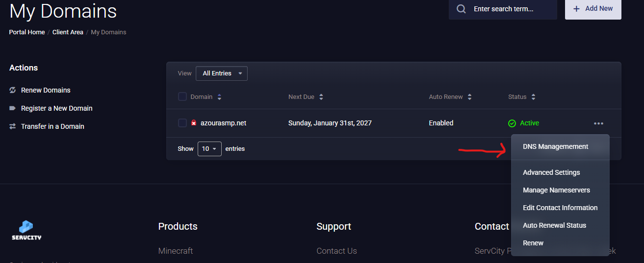Click the green Active status checkmark icon
The image size is (644, 263).
click(512, 123)
